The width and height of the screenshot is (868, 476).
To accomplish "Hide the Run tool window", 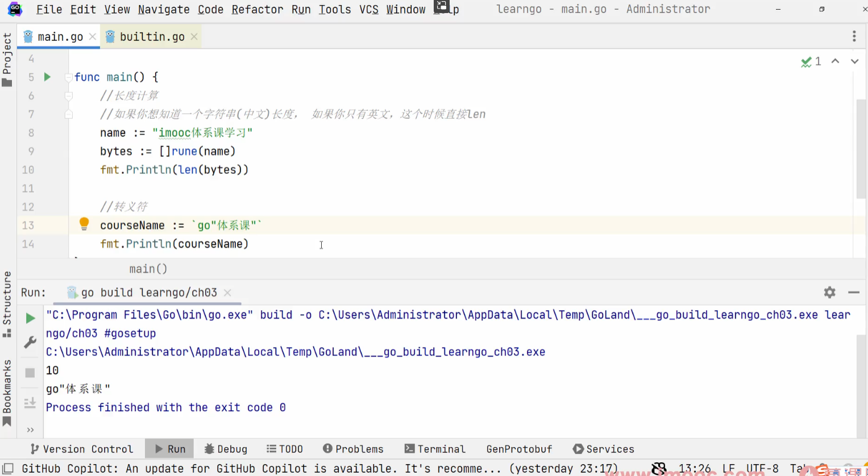I will (854, 293).
